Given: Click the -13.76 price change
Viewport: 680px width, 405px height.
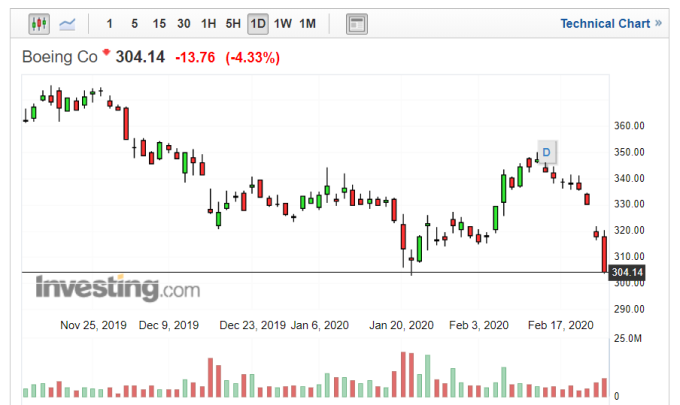Looking at the screenshot, I should click(x=195, y=57).
